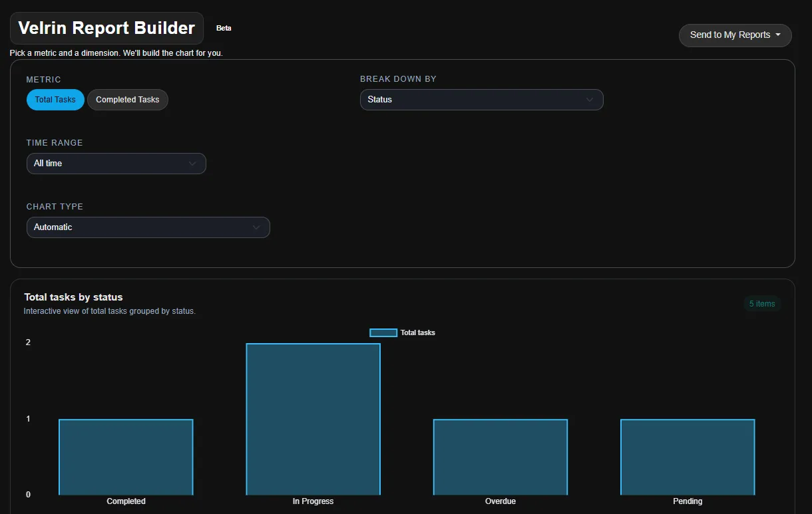Open the Break Down By dropdown
Screen dimensions: 812x514
pos(481,99)
